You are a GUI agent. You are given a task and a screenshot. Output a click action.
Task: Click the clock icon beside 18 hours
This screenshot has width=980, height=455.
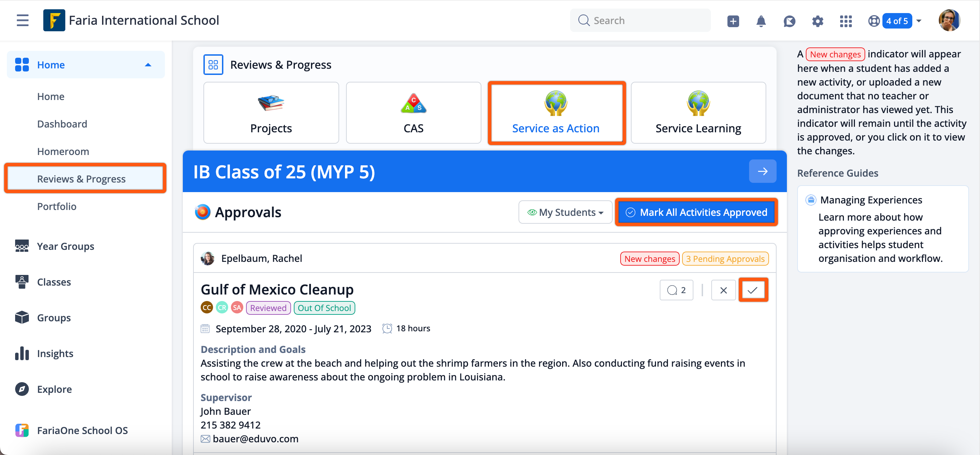point(387,328)
